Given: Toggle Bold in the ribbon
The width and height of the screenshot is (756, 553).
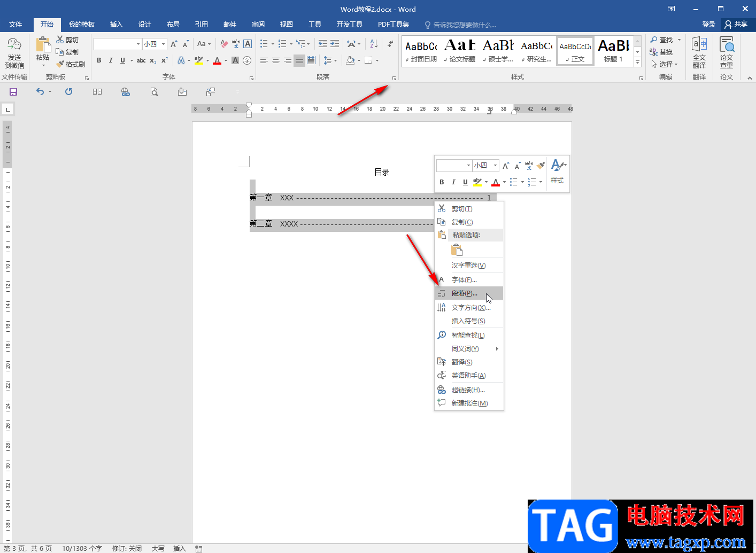Looking at the screenshot, I should coord(99,60).
